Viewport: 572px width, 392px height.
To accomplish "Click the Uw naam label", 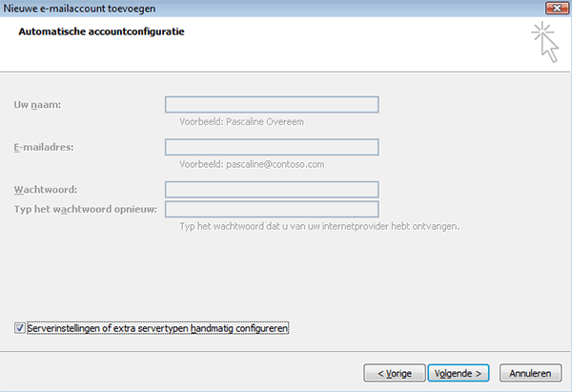I will click(x=38, y=104).
